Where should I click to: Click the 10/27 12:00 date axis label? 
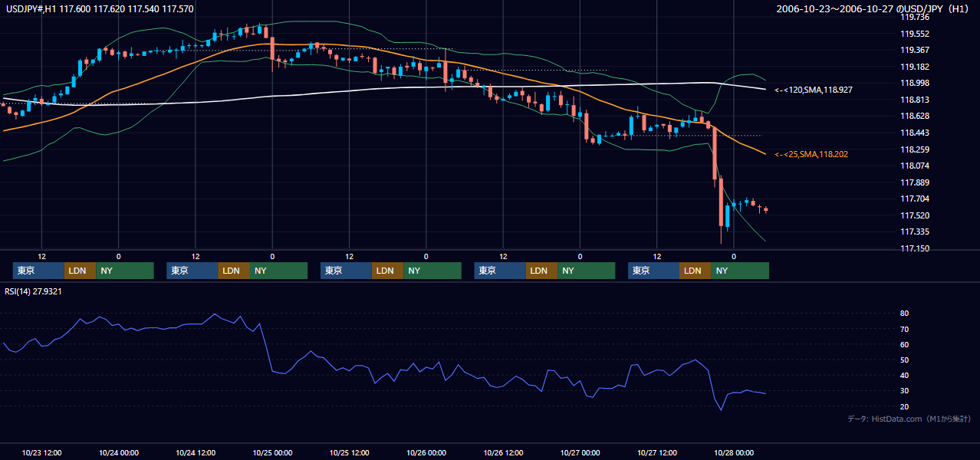point(657,452)
